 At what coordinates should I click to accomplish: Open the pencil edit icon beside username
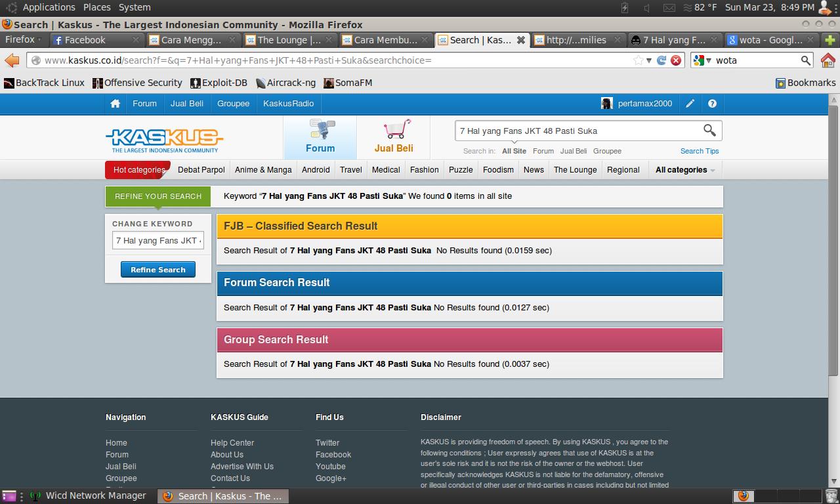690,104
